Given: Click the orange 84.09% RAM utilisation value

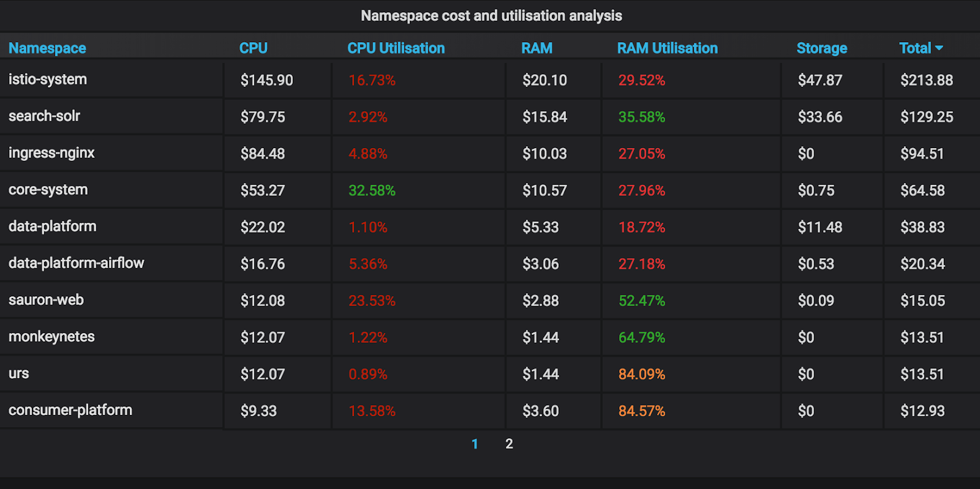Looking at the screenshot, I should [x=642, y=374].
